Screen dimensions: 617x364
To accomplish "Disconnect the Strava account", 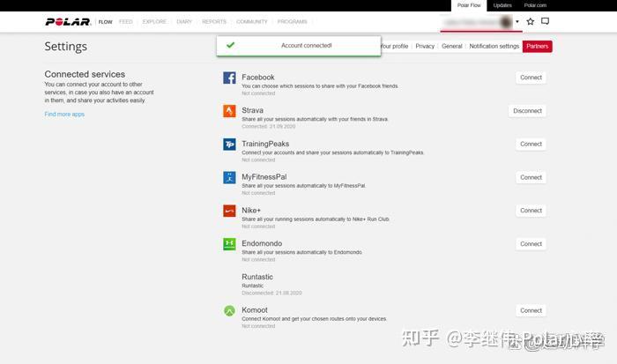I will coord(527,111).
